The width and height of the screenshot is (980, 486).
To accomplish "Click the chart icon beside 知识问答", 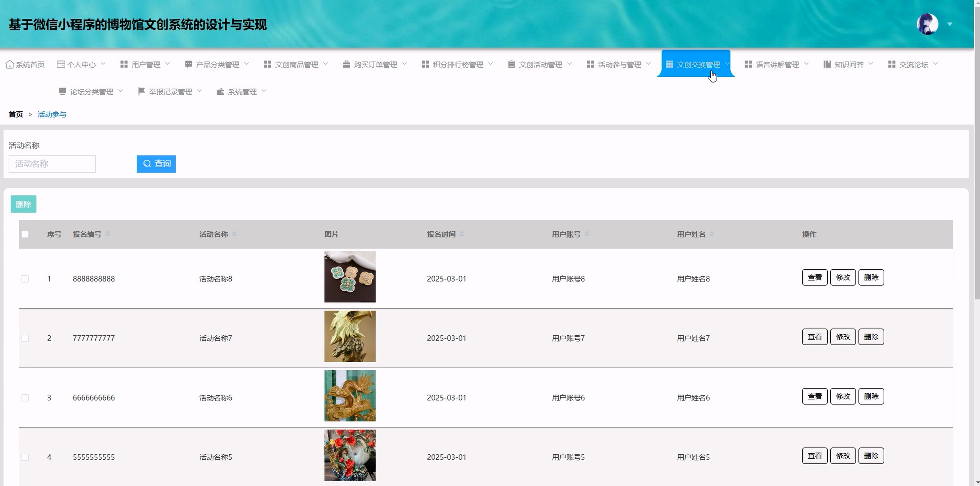I will [827, 64].
